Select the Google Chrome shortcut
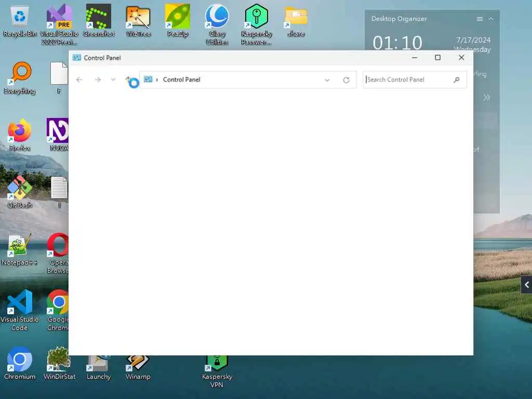532x399 pixels. 58,310
